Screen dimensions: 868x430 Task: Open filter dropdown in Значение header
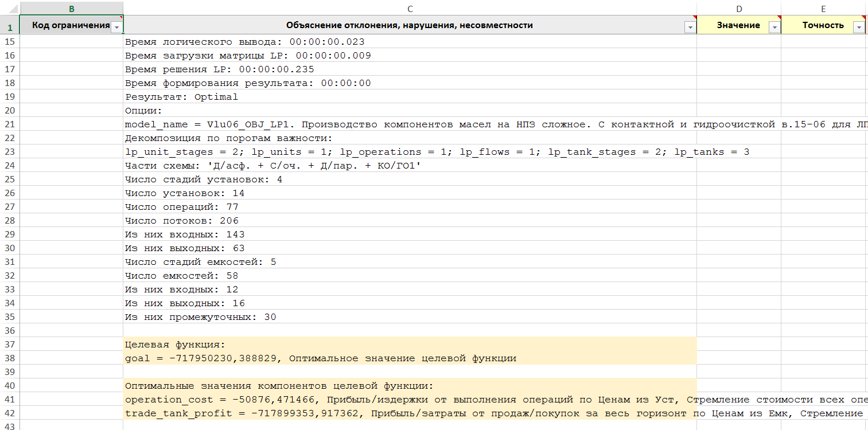(x=774, y=27)
